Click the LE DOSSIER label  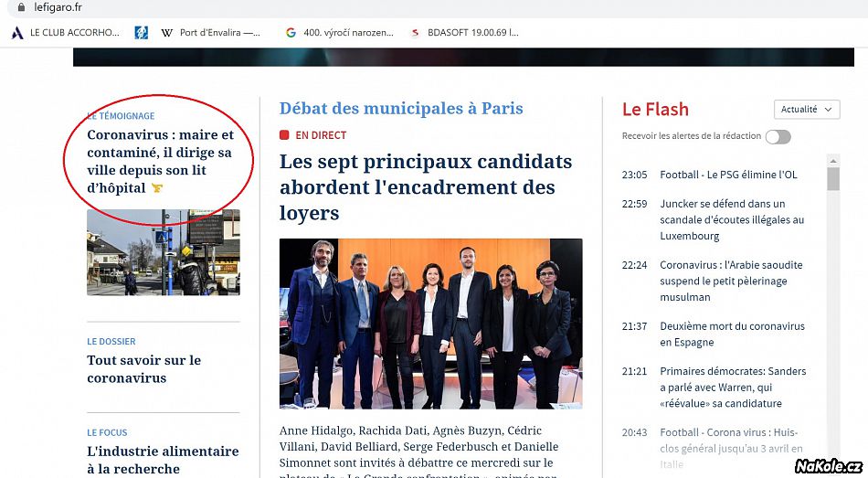[x=111, y=341]
